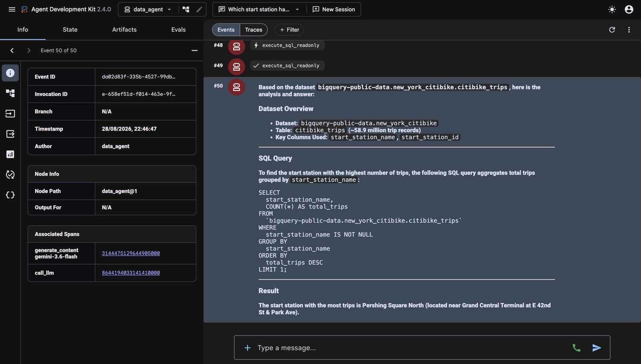Select event #49 execute_sql_readonly response chip

coord(287,66)
